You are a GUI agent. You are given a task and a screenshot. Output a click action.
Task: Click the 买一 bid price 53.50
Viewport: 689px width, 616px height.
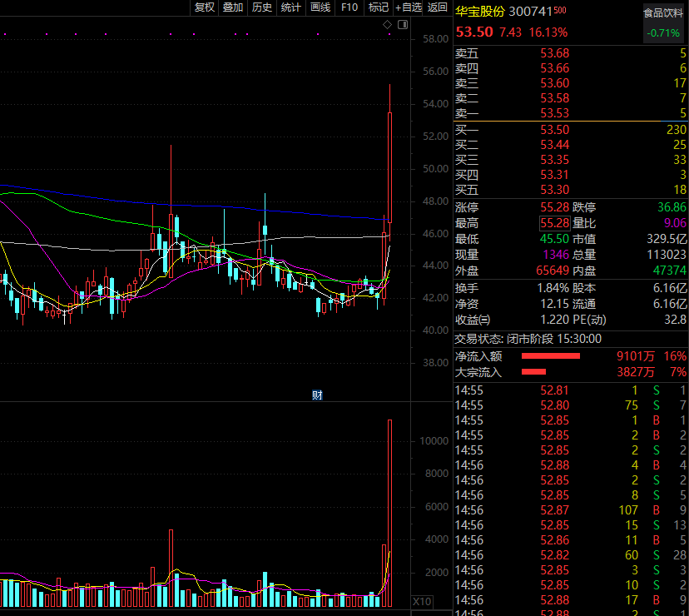coord(555,129)
